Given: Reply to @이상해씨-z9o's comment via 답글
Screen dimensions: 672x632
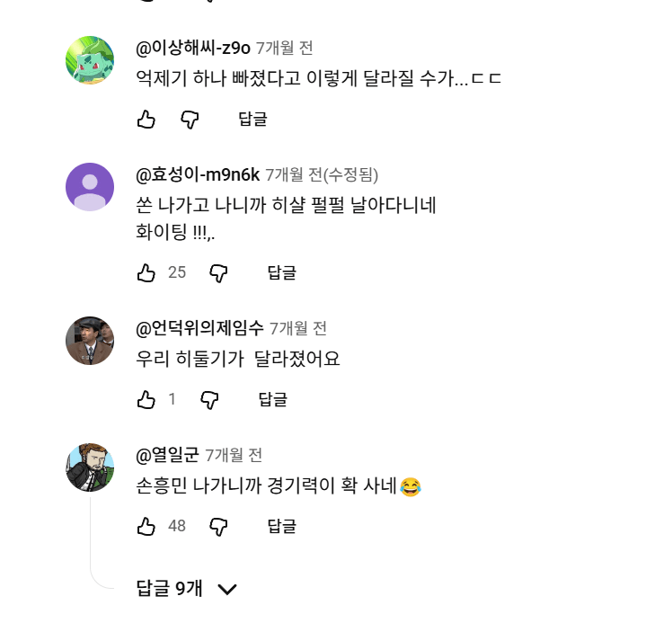Looking at the screenshot, I should 252,120.
